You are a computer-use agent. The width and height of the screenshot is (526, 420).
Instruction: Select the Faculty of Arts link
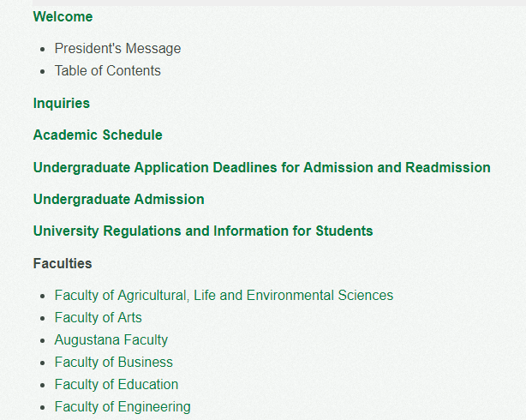99,318
